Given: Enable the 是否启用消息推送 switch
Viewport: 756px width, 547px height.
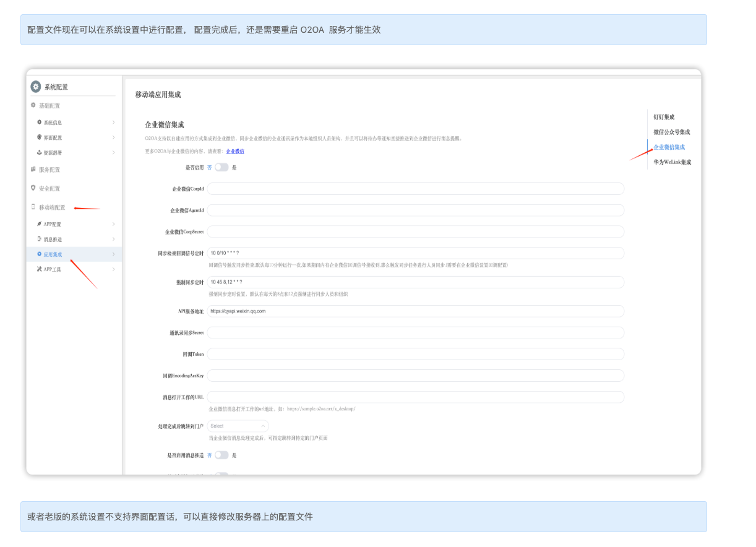Looking at the screenshot, I should [x=221, y=455].
